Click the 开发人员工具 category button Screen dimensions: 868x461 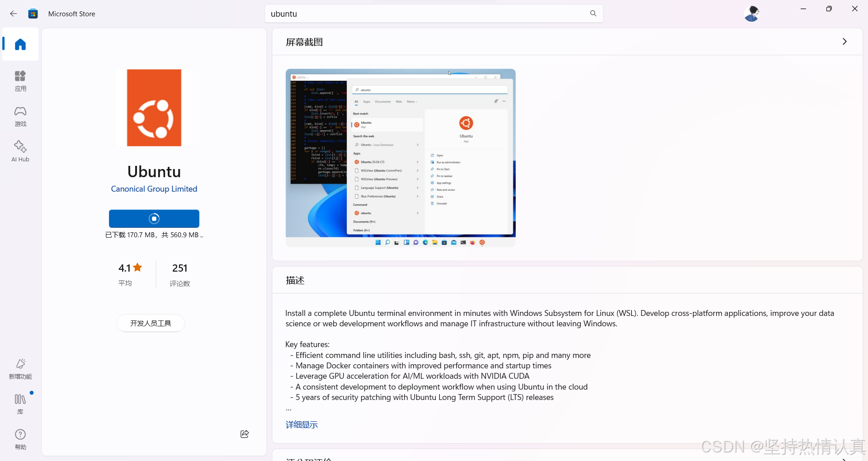151,323
